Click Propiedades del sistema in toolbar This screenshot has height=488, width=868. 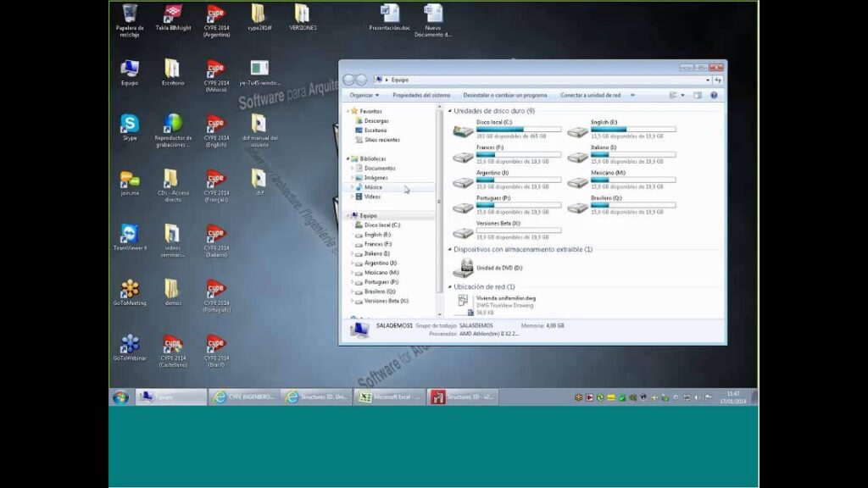tap(421, 96)
